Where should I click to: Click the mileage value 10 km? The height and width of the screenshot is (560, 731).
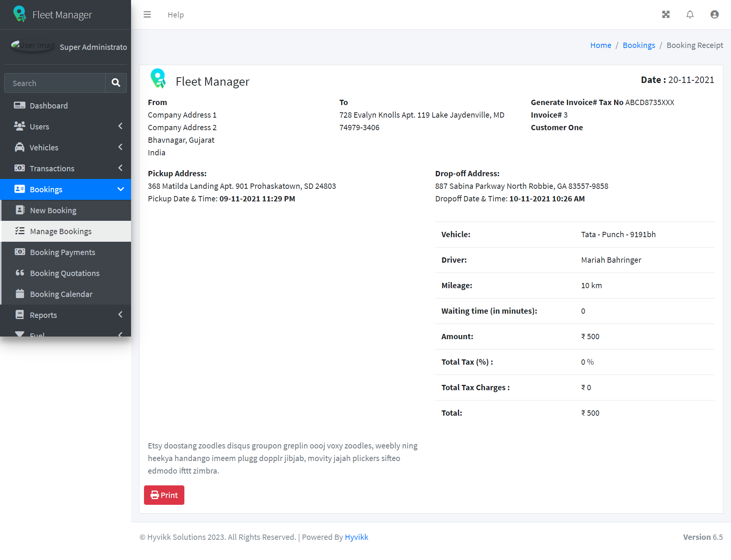click(x=591, y=286)
